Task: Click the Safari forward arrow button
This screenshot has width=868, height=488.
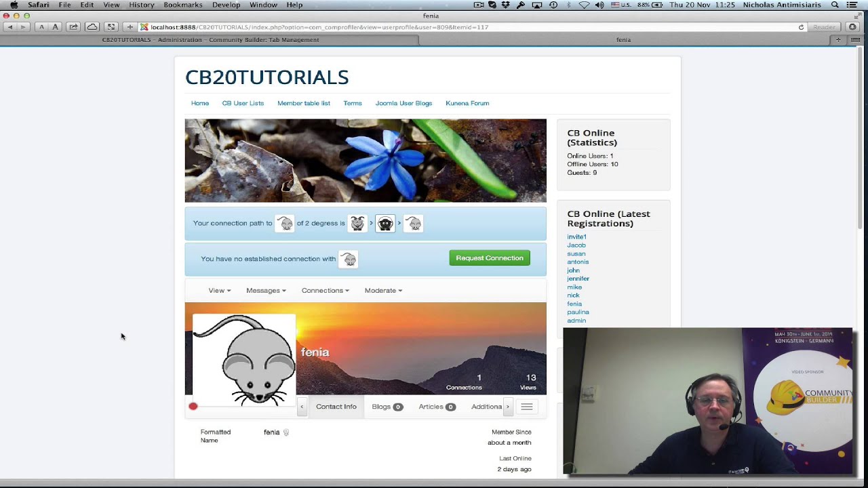Action: pyautogui.click(x=23, y=27)
